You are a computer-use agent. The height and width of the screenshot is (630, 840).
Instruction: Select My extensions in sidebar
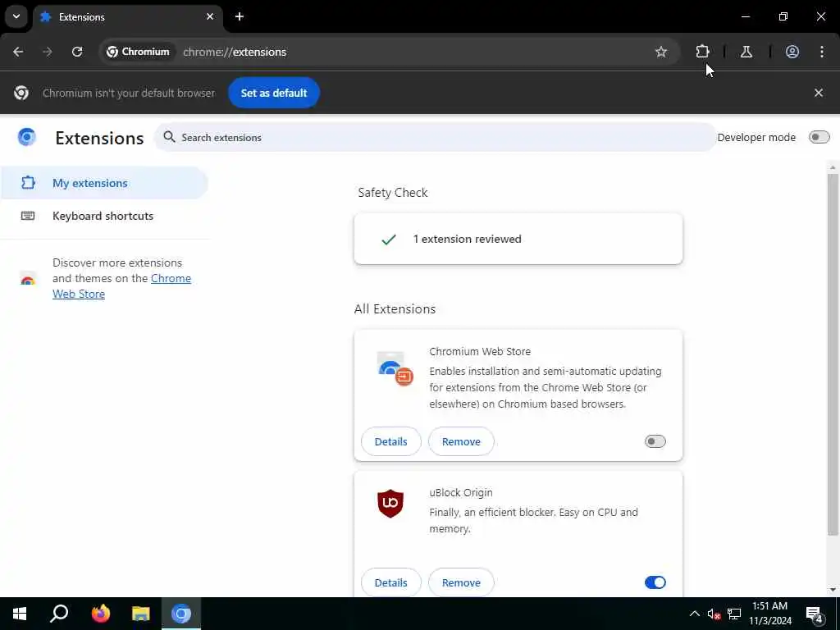click(x=104, y=183)
